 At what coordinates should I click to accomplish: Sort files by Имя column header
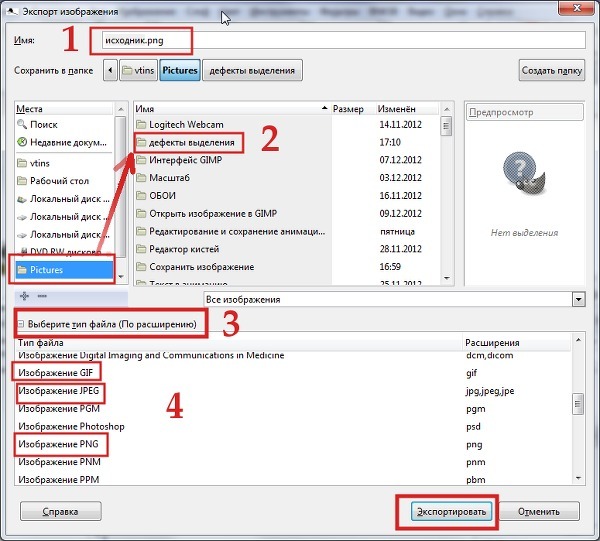point(232,109)
